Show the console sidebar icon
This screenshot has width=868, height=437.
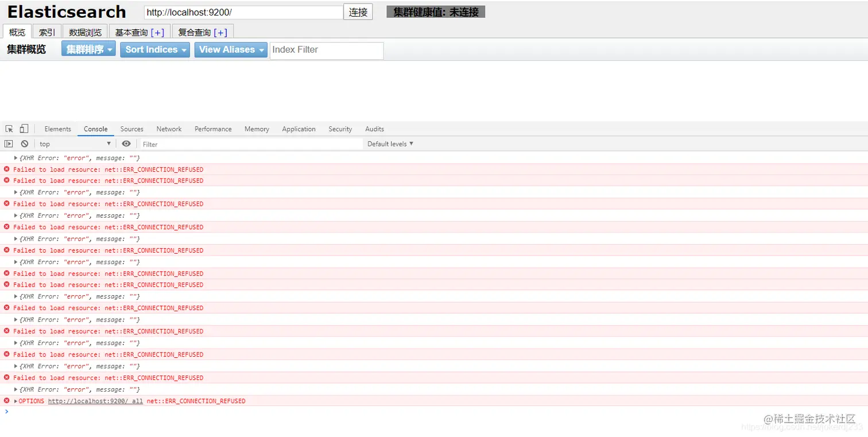pos(9,144)
